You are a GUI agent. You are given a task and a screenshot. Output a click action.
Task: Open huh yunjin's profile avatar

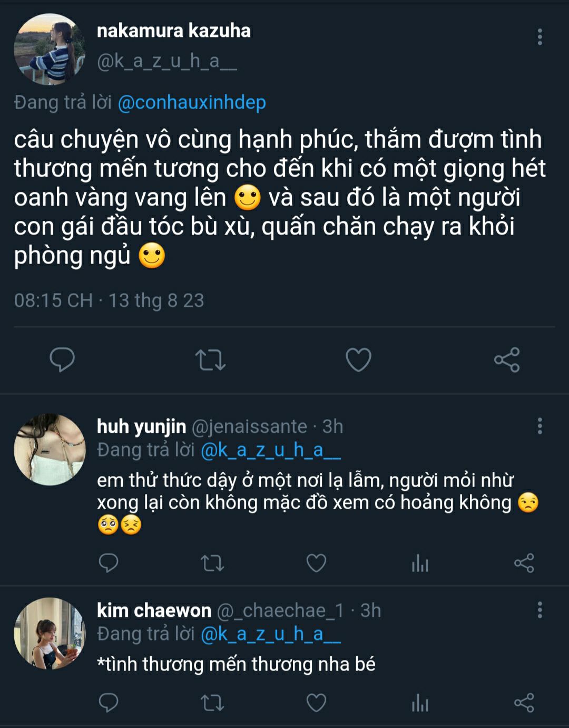(x=50, y=449)
